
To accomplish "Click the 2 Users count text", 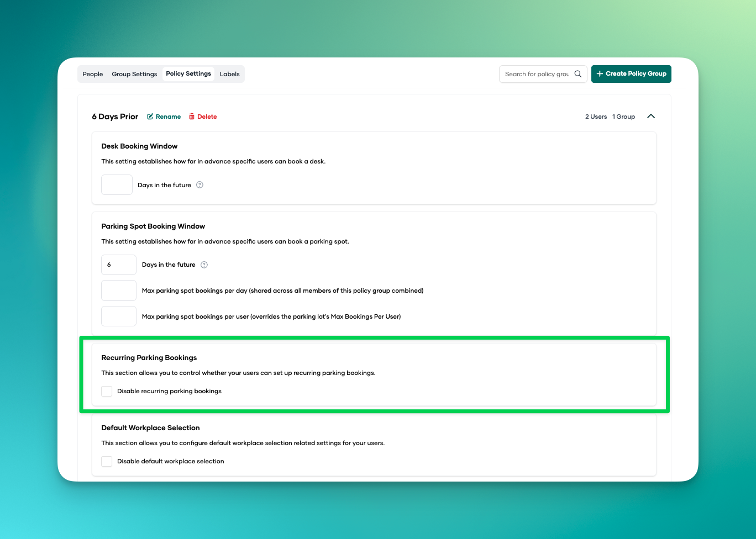I will [596, 117].
